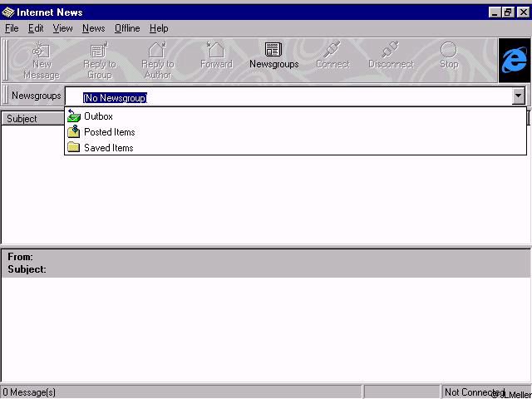This screenshot has width=532, height=399.
Task: Collapse the Newsgroups dropdown arrow
Action: coord(518,96)
